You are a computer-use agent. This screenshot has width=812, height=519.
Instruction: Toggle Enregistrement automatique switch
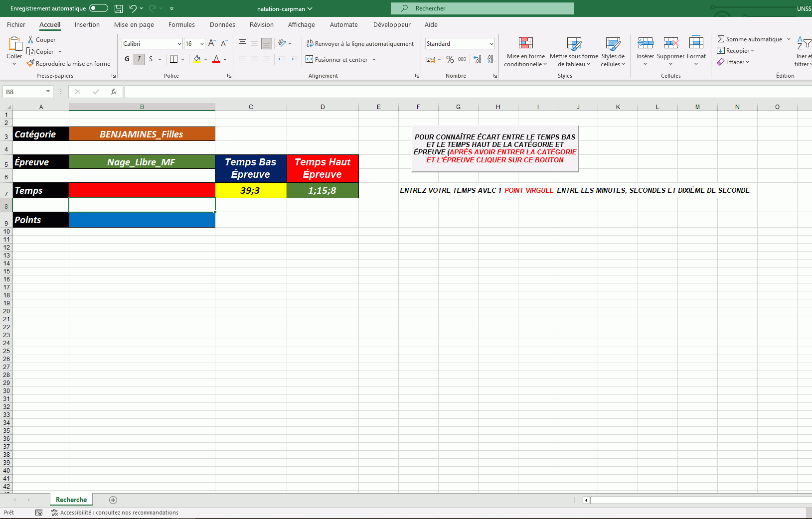pos(99,8)
